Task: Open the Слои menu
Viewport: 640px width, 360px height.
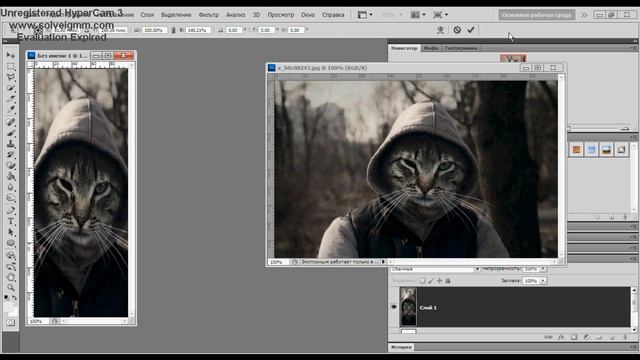Action: (x=147, y=15)
